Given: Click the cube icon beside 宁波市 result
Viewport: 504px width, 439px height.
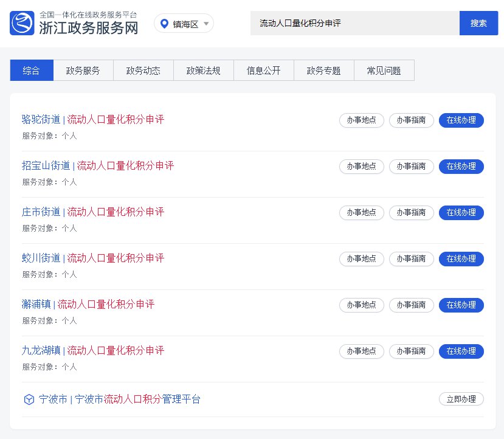Looking at the screenshot, I should point(29,399).
